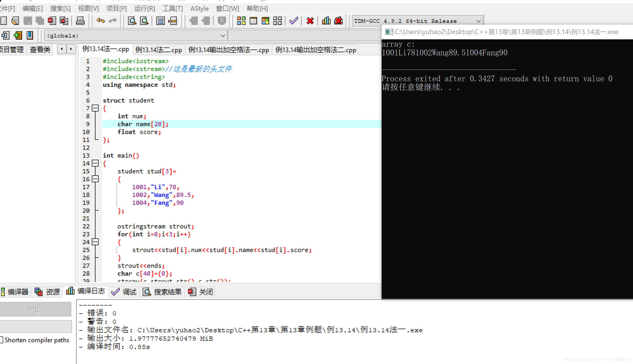This screenshot has width=633, height=364.
Task: Click the Rebuild All icon
Action: (278, 21)
